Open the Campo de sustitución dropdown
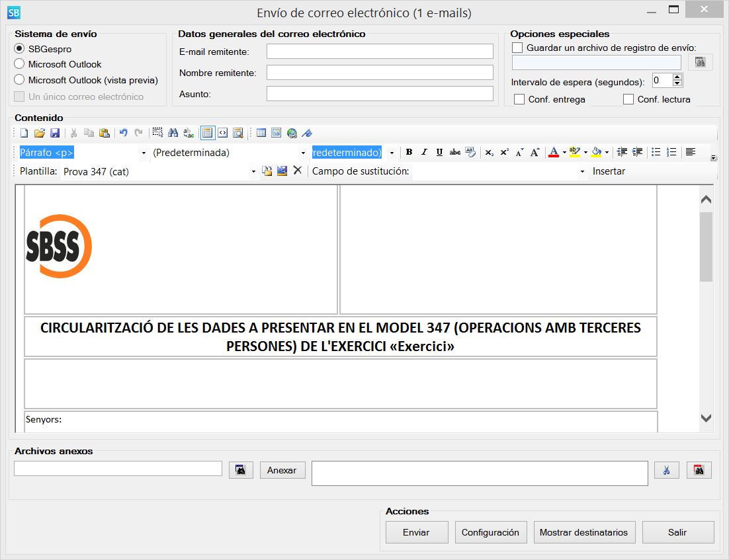 click(x=581, y=171)
